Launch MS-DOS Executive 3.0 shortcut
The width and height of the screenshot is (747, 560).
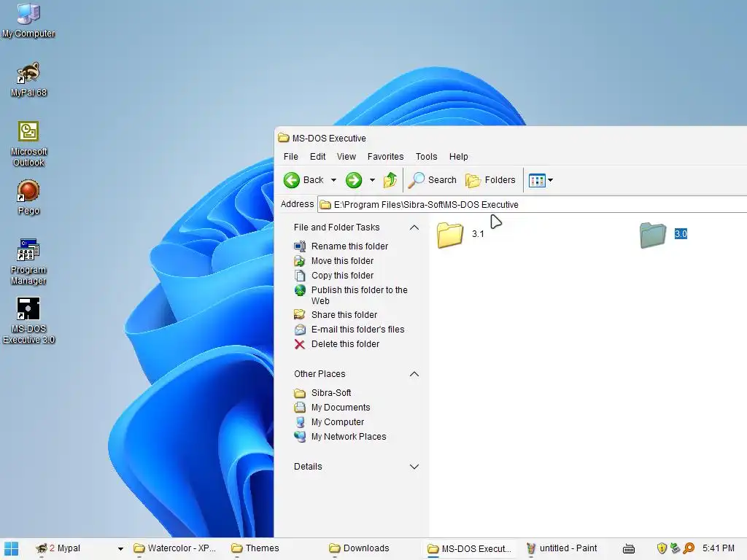[28, 321]
